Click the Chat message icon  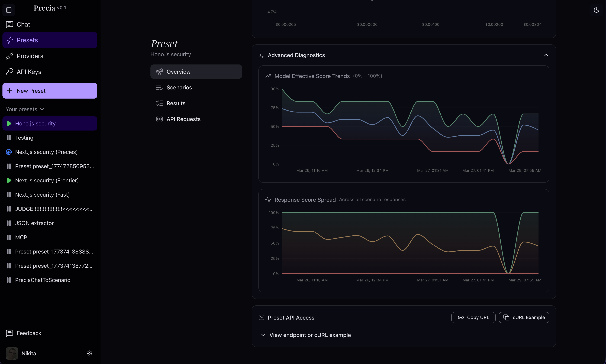coord(9,24)
